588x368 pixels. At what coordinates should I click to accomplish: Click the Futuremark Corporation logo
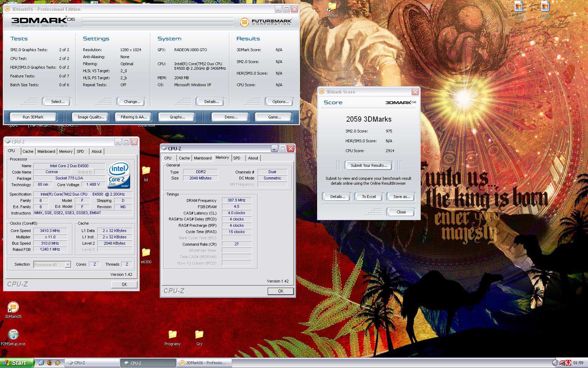click(x=266, y=22)
